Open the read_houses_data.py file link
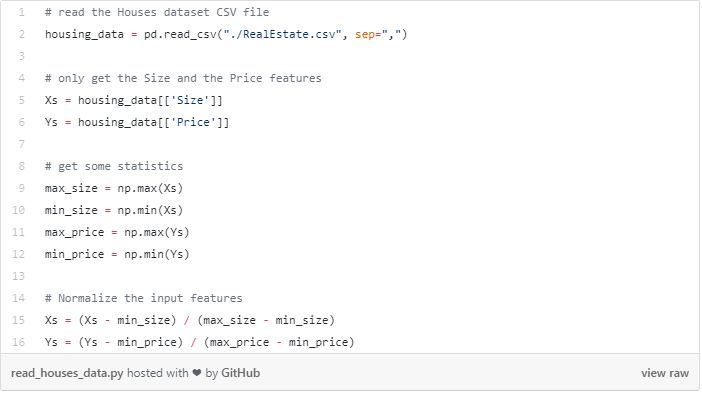Viewport: 702px width, 393px height. click(x=67, y=373)
